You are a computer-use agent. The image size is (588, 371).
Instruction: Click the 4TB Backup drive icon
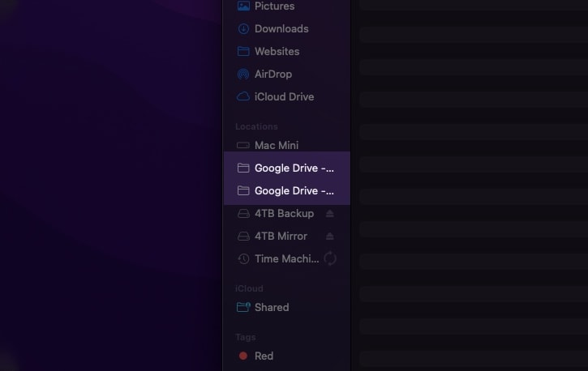pyautogui.click(x=243, y=213)
